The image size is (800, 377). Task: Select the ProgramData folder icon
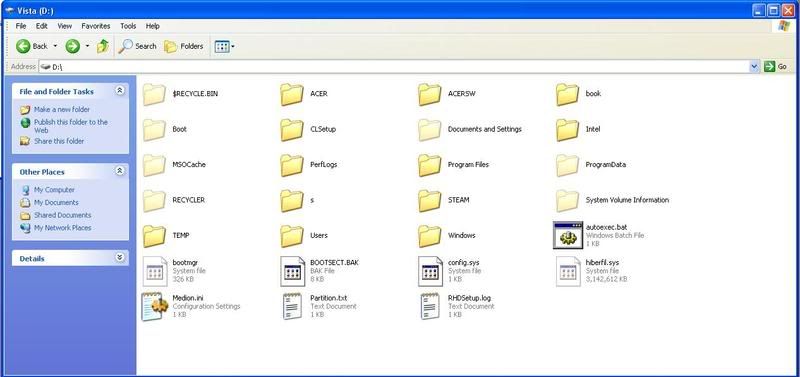tap(567, 165)
